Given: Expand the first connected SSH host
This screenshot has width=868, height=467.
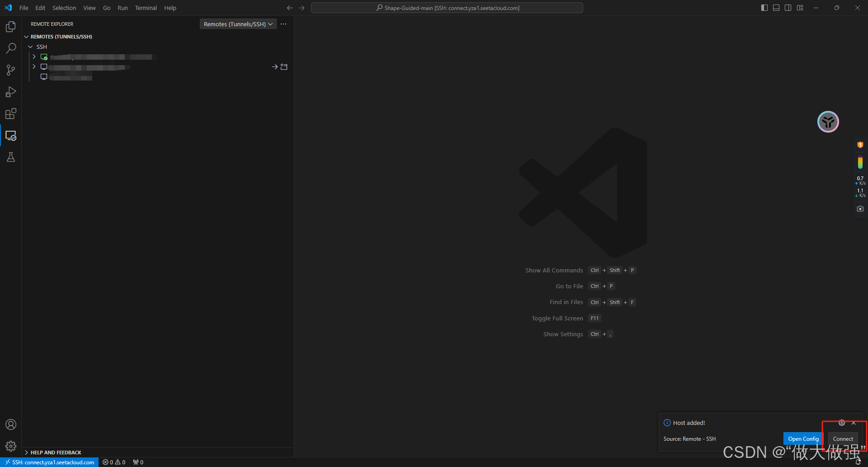Looking at the screenshot, I should coord(34,57).
